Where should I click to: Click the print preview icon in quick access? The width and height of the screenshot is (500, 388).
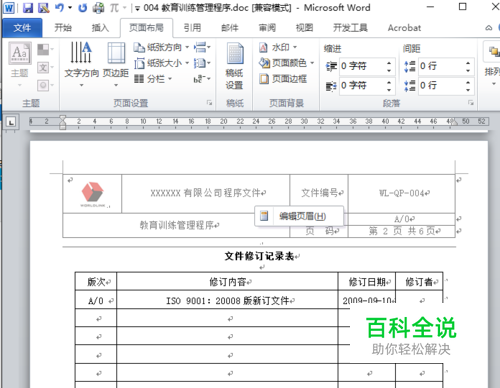(x=98, y=8)
